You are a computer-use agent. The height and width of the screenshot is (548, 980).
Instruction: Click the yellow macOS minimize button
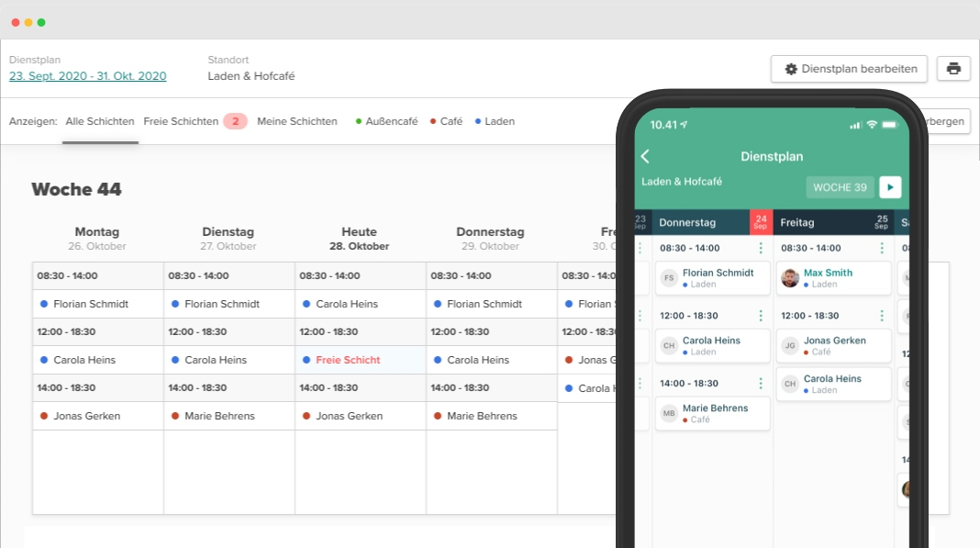pos(28,23)
